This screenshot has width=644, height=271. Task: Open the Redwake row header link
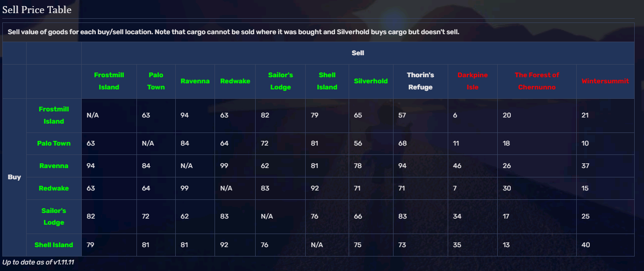pyautogui.click(x=54, y=188)
